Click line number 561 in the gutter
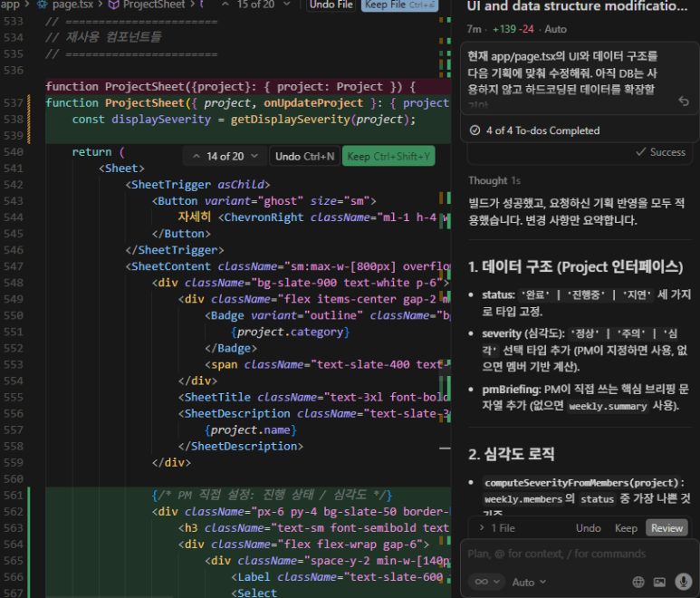Image resolution: width=700 pixels, height=598 pixels. pos(13,496)
